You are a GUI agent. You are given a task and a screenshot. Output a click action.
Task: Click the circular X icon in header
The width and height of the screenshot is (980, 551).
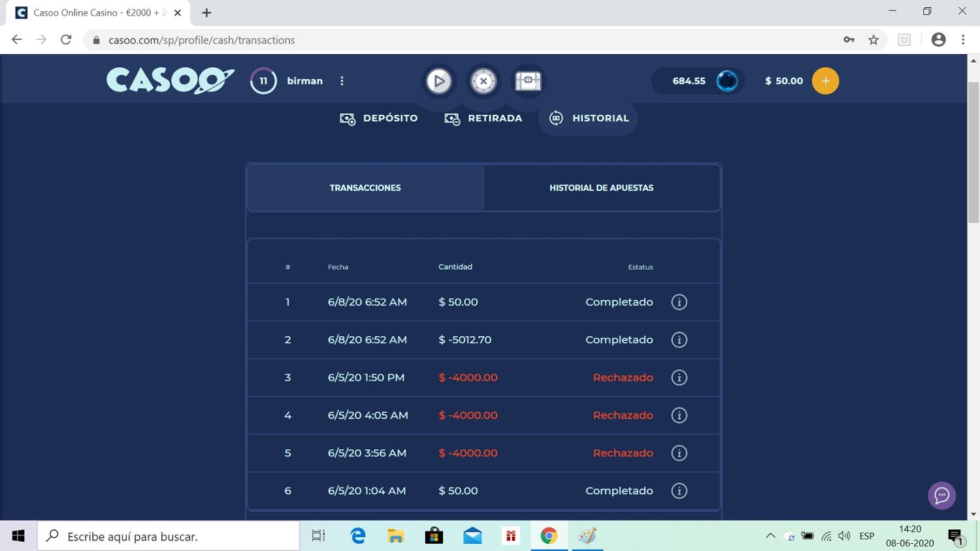tap(483, 81)
